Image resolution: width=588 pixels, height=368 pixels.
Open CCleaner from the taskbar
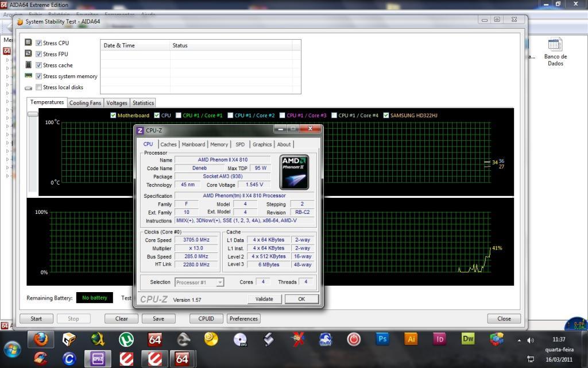click(x=41, y=359)
